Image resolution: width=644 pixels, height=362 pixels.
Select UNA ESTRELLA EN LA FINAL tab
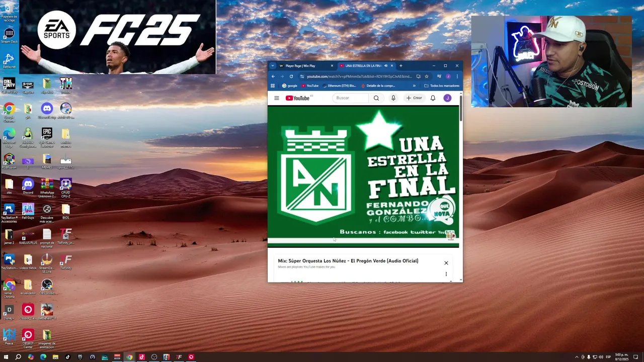[x=363, y=66]
